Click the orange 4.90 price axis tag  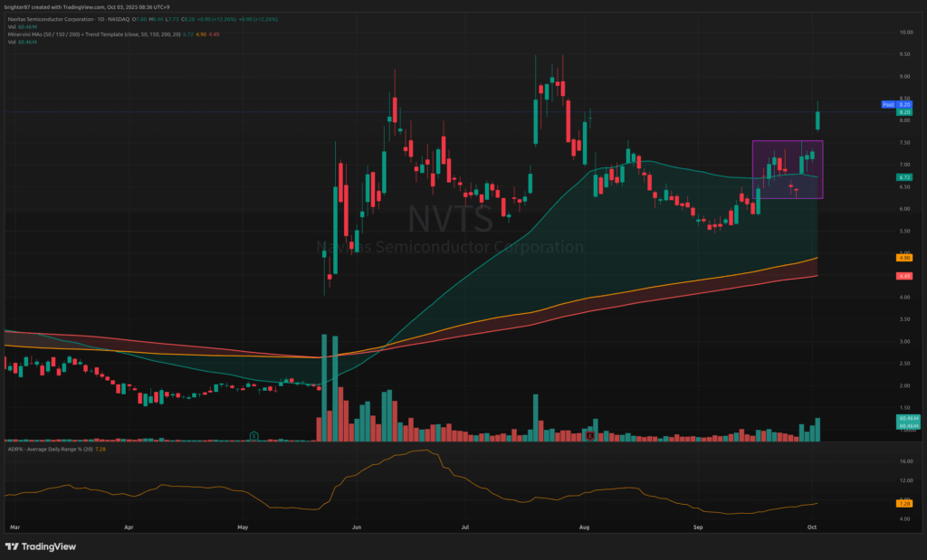click(903, 257)
